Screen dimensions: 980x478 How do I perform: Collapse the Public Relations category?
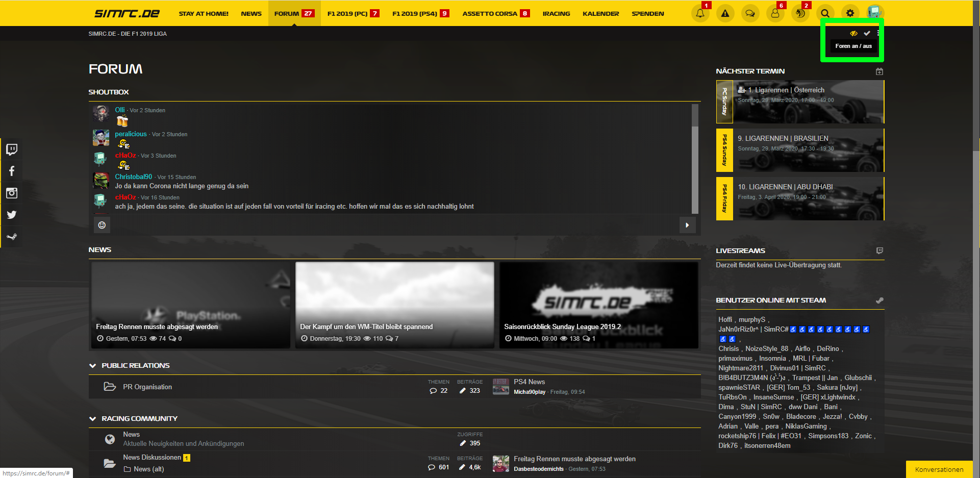coord(93,366)
